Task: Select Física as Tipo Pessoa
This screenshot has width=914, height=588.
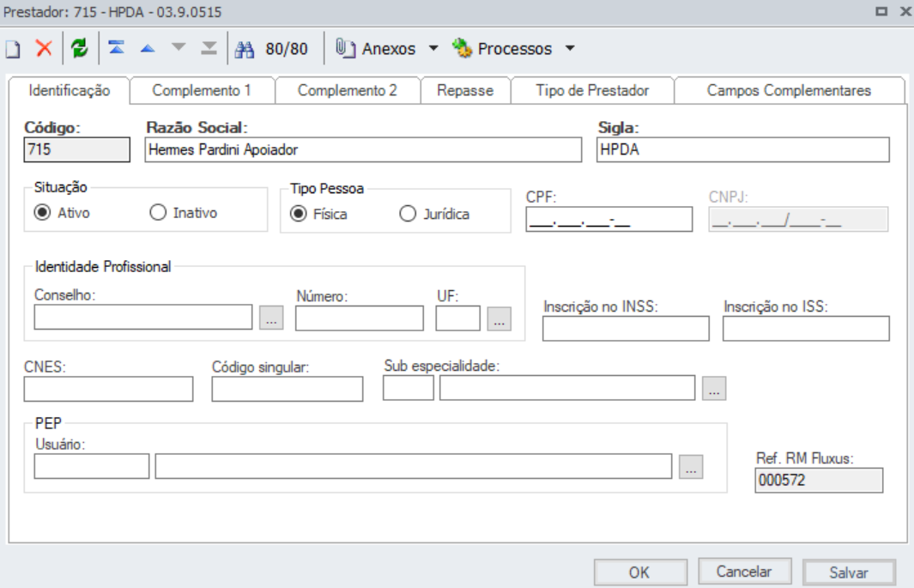Action: coord(299,214)
